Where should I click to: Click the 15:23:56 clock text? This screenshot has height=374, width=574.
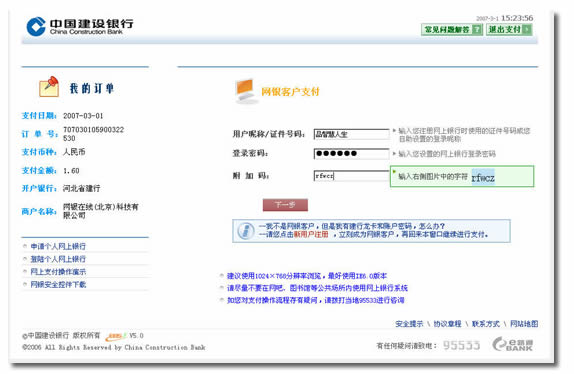517,18
